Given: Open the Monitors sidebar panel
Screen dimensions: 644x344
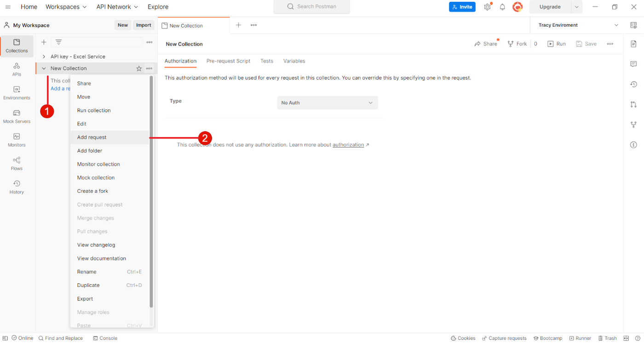Looking at the screenshot, I should pos(17,140).
